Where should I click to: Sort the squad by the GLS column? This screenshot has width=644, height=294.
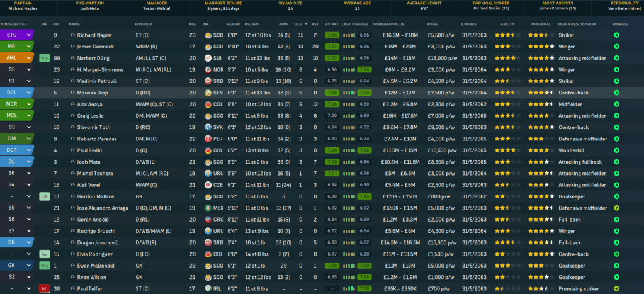click(299, 23)
